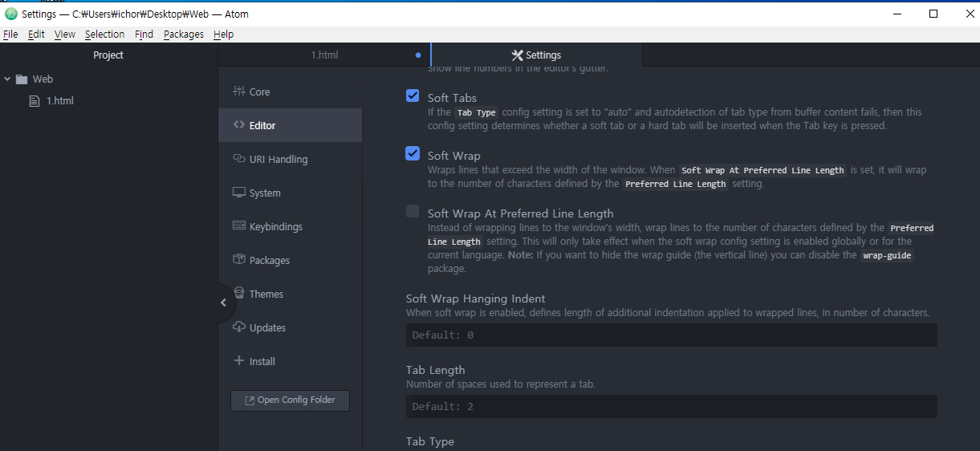Go to Updates settings panel
Viewport: 980px width, 451px height.
click(x=290, y=327)
